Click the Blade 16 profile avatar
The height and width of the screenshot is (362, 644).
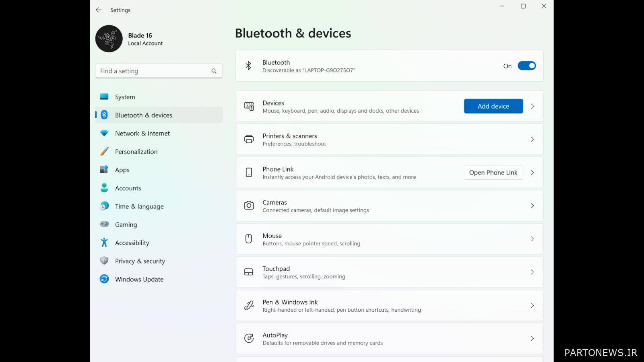point(109,39)
